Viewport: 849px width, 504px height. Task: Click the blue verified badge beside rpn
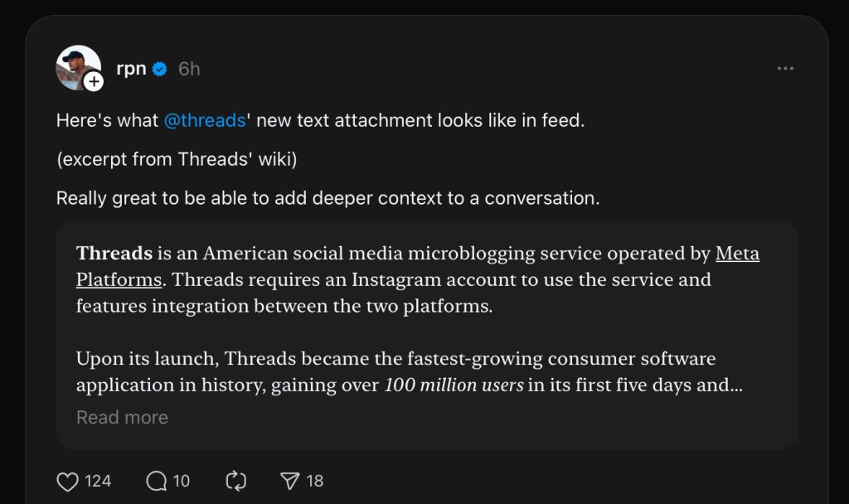161,69
